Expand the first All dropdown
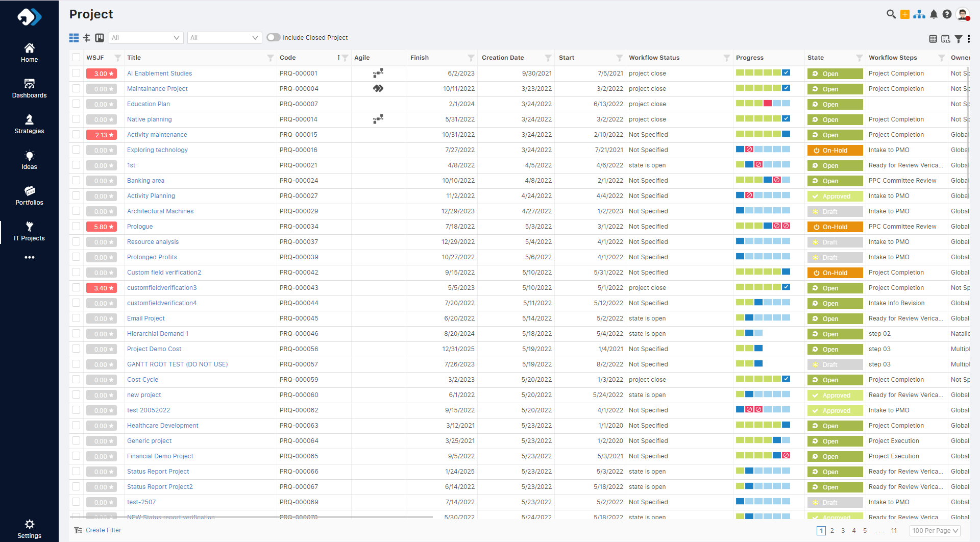Screen dimensions: 980x542 pos(145,38)
